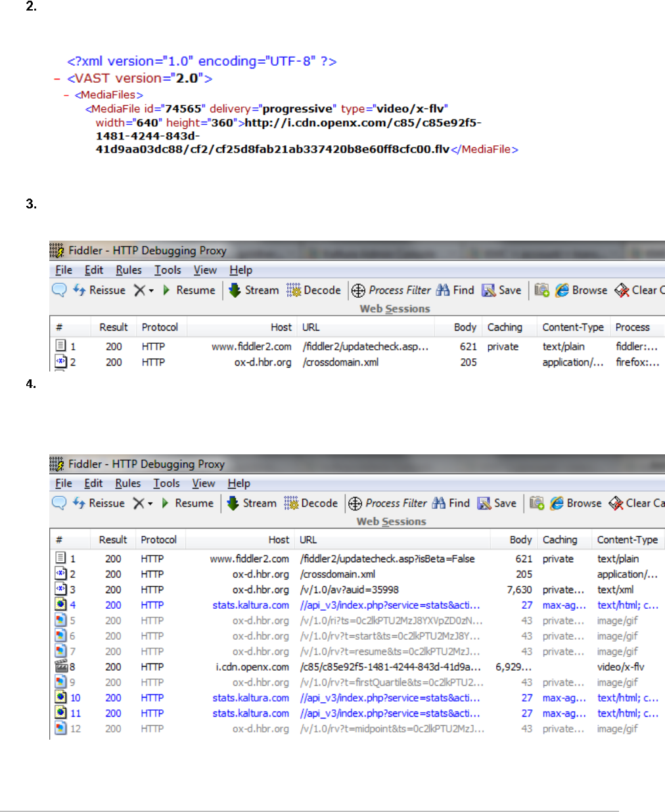Select session 1 document icon in step 4 Fiddler
The image size is (665, 812).
coord(60,558)
